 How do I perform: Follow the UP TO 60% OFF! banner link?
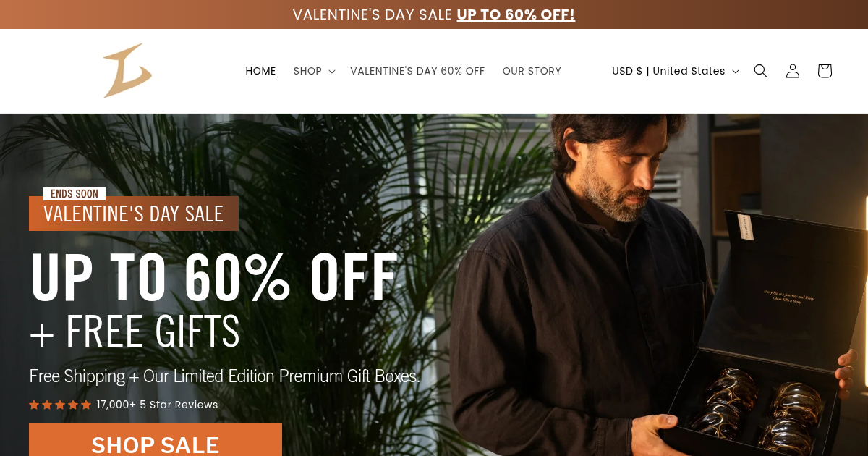[x=516, y=14]
